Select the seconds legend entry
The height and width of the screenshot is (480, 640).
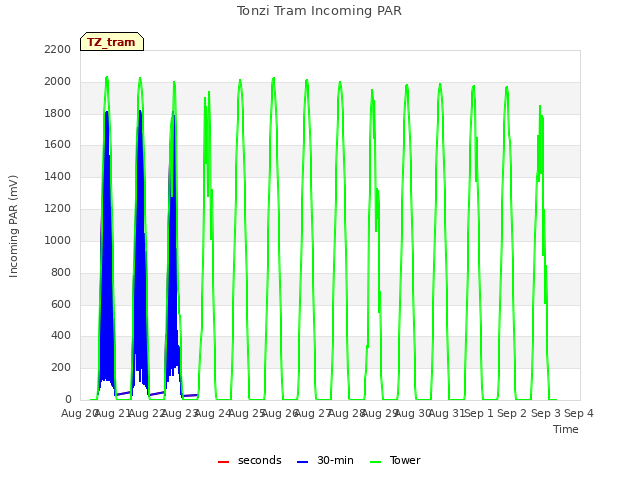[x=250, y=460]
